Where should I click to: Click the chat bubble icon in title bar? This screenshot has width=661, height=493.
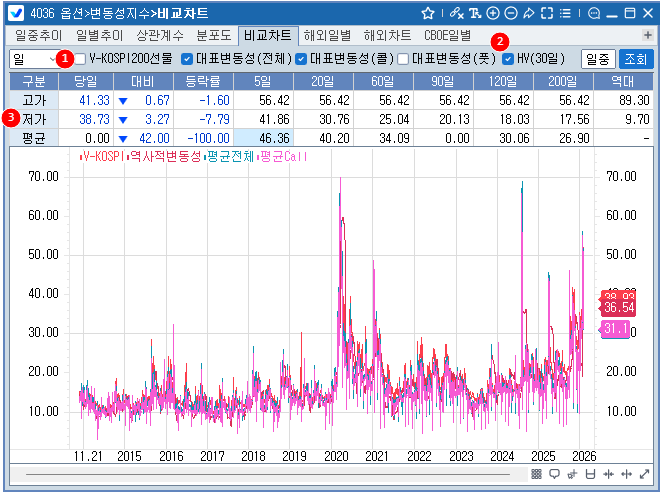tap(594, 13)
